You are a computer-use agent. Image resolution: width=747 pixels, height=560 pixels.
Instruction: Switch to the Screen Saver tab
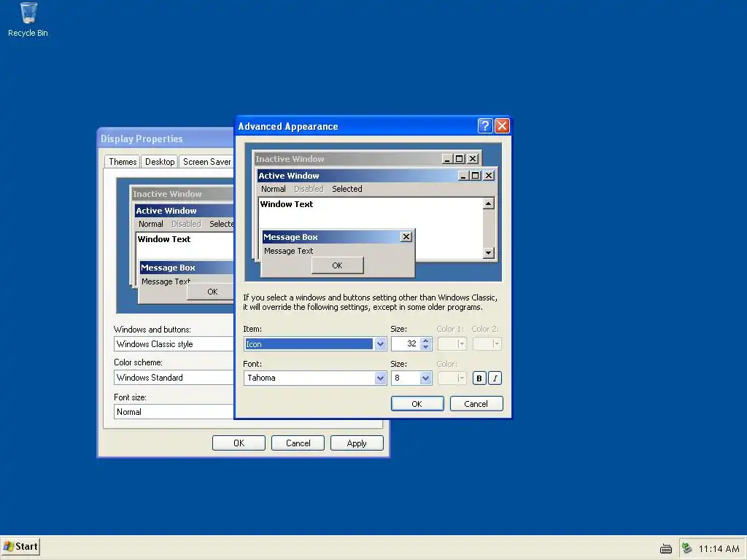click(206, 161)
